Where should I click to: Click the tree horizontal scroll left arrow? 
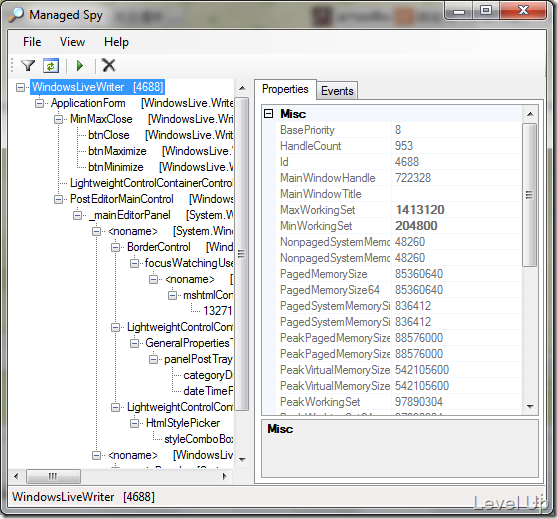(x=16, y=476)
